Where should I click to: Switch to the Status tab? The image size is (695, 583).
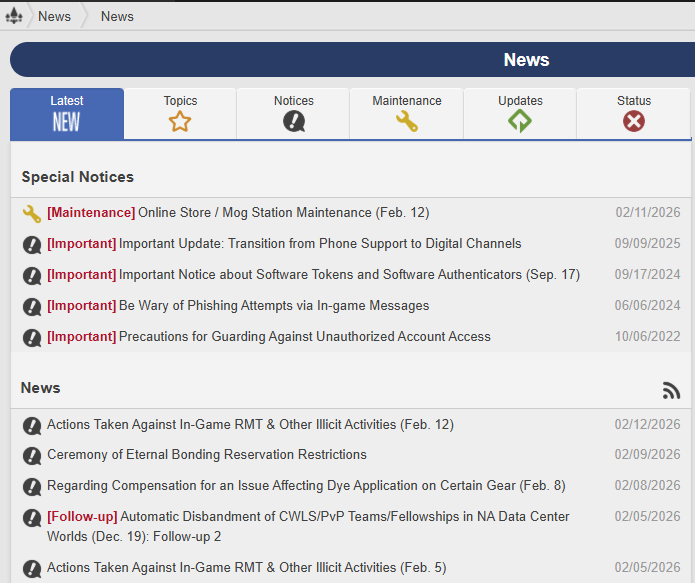(634, 114)
